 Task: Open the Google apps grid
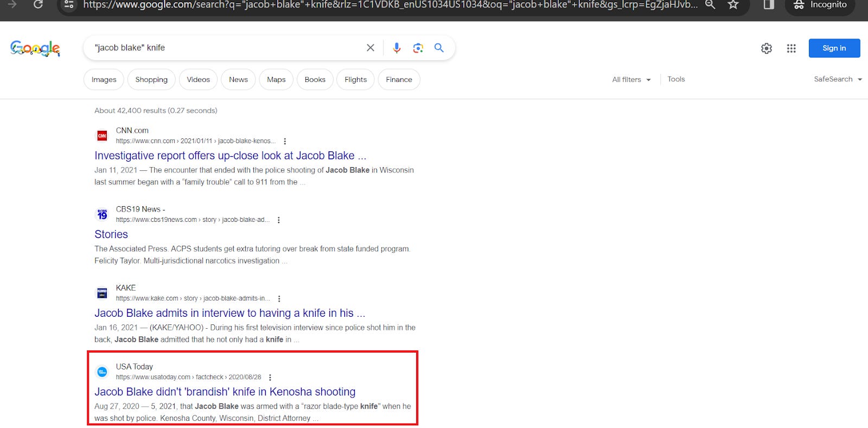[x=792, y=48]
